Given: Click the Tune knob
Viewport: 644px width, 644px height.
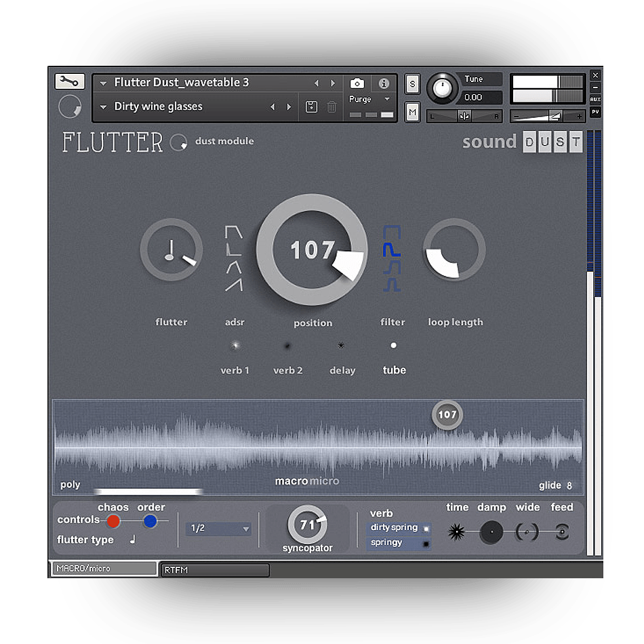Looking at the screenshot, I should 442,88.
